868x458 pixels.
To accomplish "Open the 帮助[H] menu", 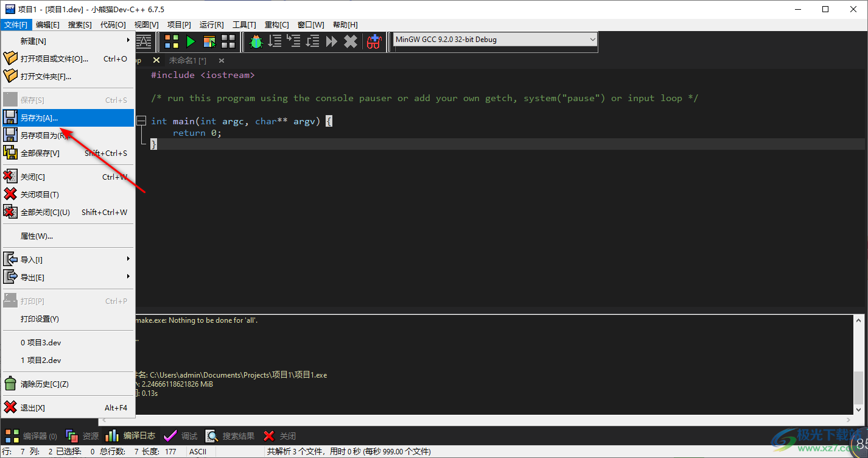I will point(345,24).
